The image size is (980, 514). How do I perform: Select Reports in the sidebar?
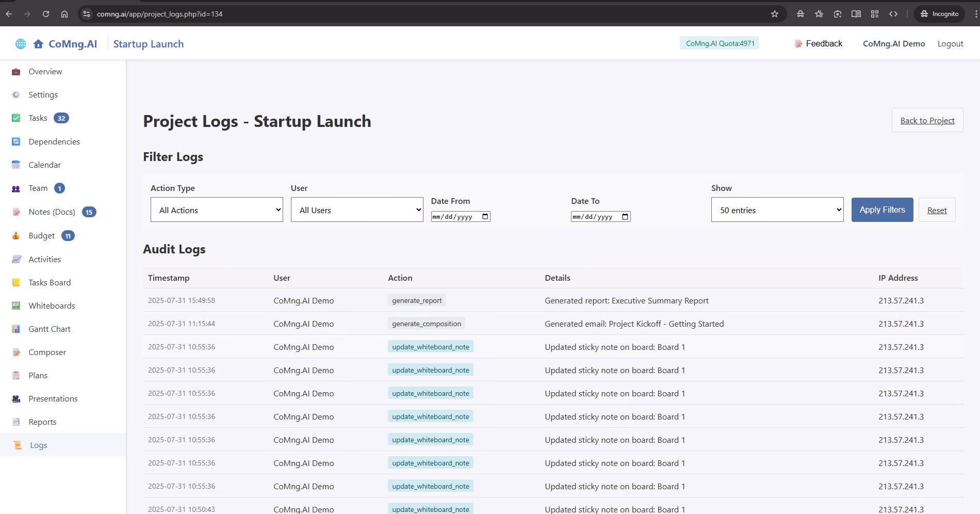42,422
